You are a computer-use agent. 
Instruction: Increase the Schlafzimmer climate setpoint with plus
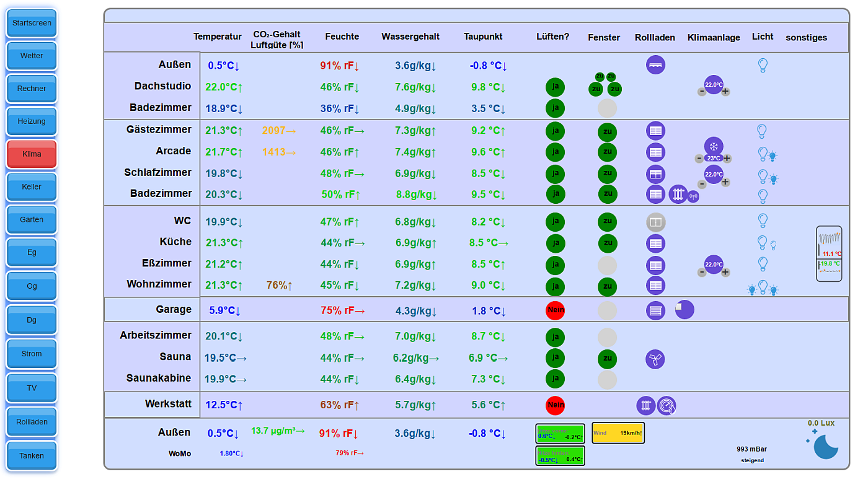tap(725, 182)
